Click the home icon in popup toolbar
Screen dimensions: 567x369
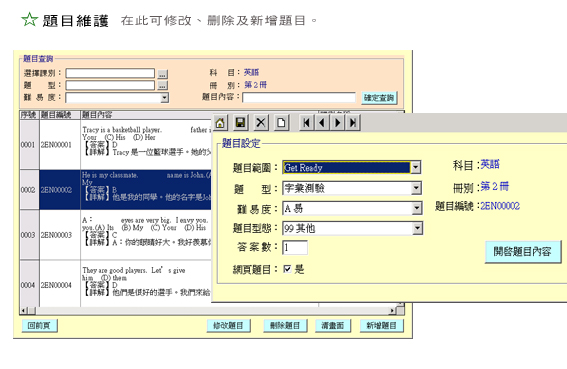(220, 123)
